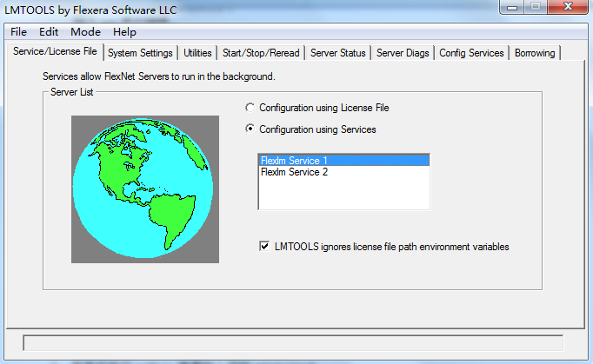593x364 pixels.
Task: Open the Help menu
Action: click(124, 32)
